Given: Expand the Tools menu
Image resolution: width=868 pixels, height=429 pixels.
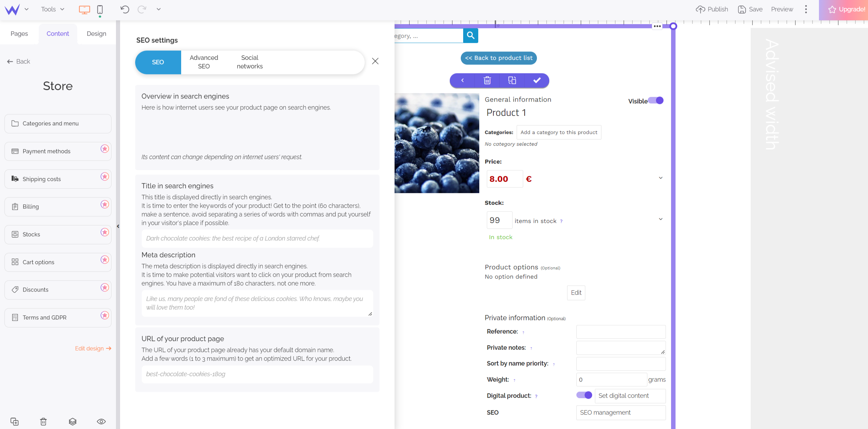Looking at the screenshot, I should point(53,9).
